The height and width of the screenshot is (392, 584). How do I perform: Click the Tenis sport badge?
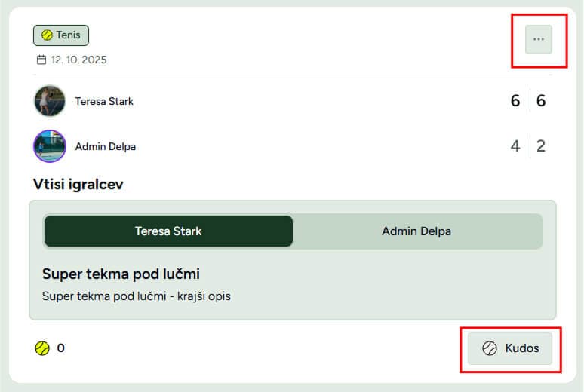(x=61, y=35)
